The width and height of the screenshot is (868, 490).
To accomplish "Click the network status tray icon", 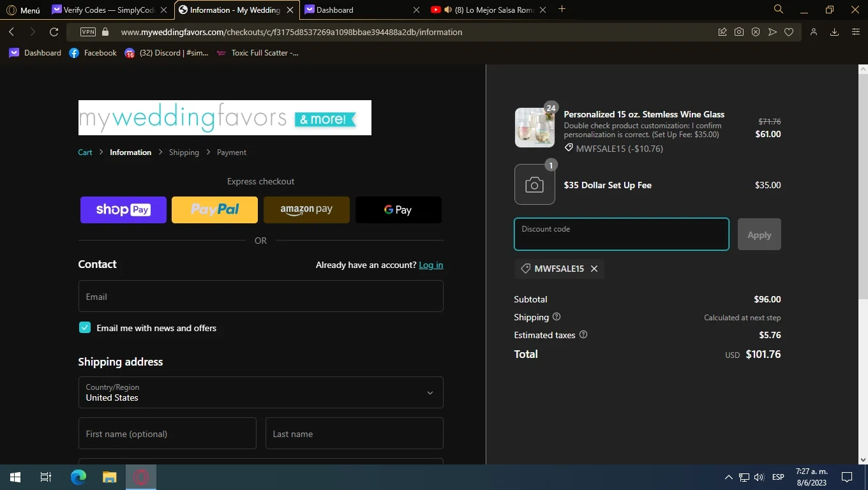I will coord(744,477).
